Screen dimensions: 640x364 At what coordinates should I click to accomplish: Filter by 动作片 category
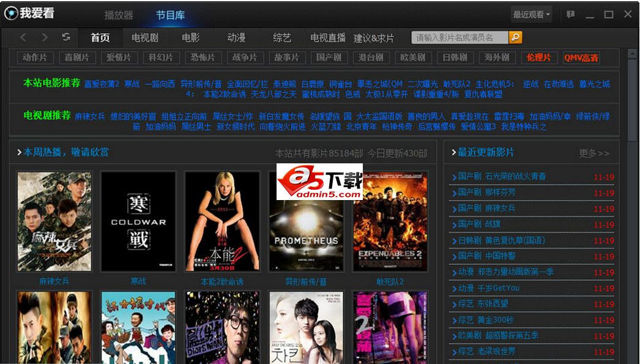[x=35, y=58]
